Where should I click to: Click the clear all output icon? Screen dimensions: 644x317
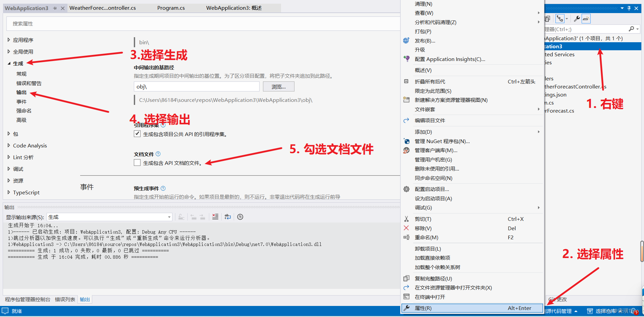pyautogui.click(x=215, y=217)
